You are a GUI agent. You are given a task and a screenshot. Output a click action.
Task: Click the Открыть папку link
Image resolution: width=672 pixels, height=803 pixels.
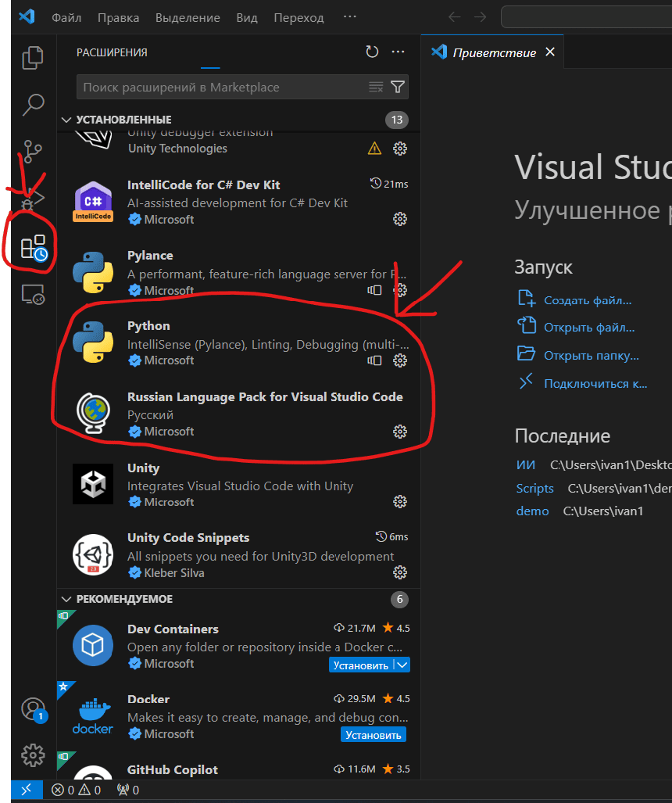(x=591, y=356)
